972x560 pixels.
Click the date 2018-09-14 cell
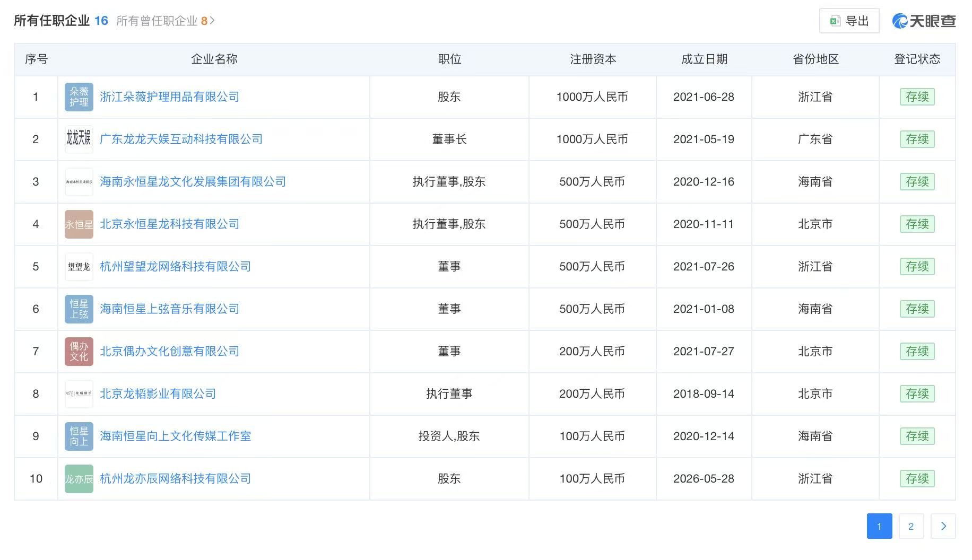704,394
